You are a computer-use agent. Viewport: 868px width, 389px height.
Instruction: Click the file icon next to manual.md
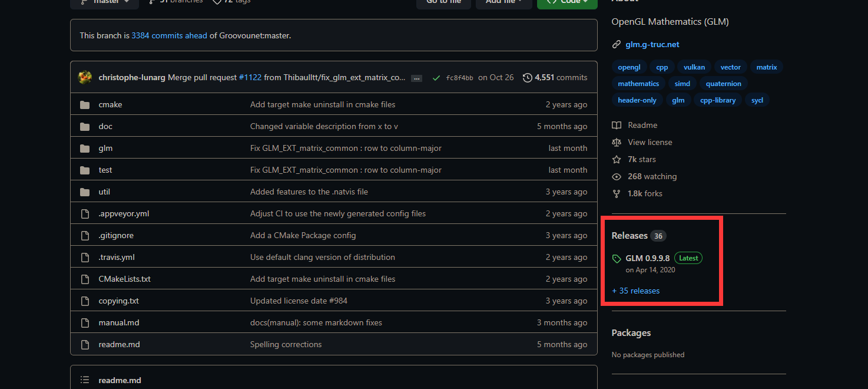[85, 322]
